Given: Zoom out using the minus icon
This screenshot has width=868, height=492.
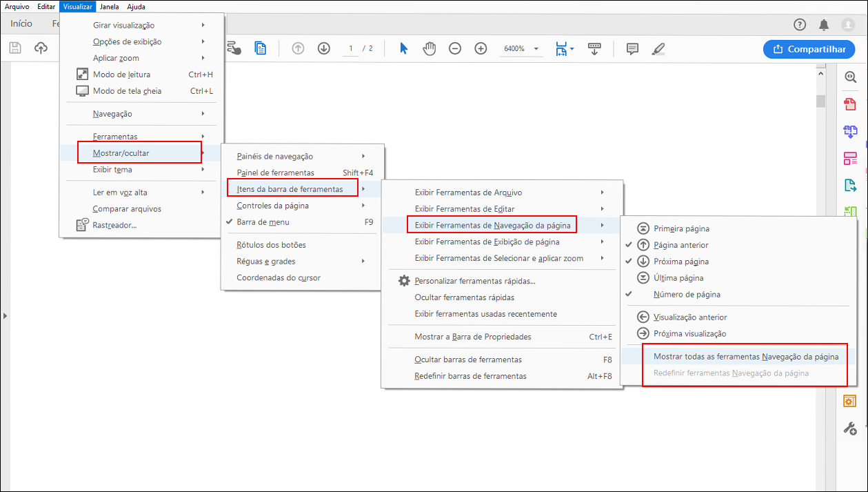Looking at the screenshot, I should click(454, 48).
